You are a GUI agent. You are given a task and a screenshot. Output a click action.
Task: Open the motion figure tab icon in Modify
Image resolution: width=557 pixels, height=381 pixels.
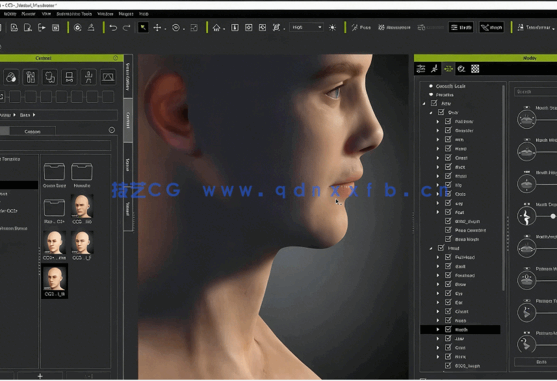pos(434,69)
